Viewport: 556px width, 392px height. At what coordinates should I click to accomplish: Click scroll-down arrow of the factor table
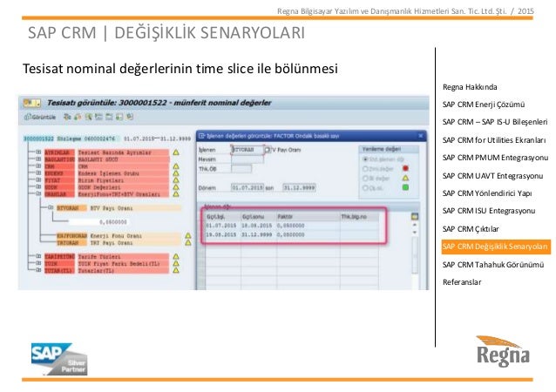(x=415, y=233)
